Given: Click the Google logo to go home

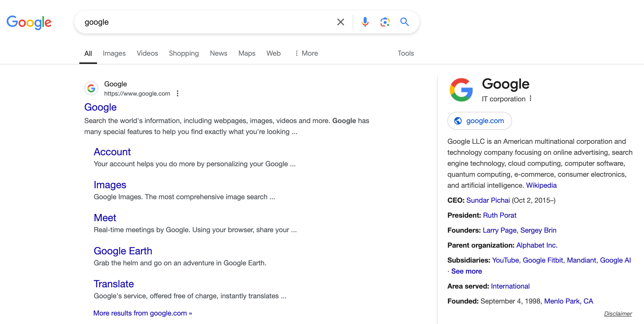Looking at the screenshot, I should [x=29, y=22].
